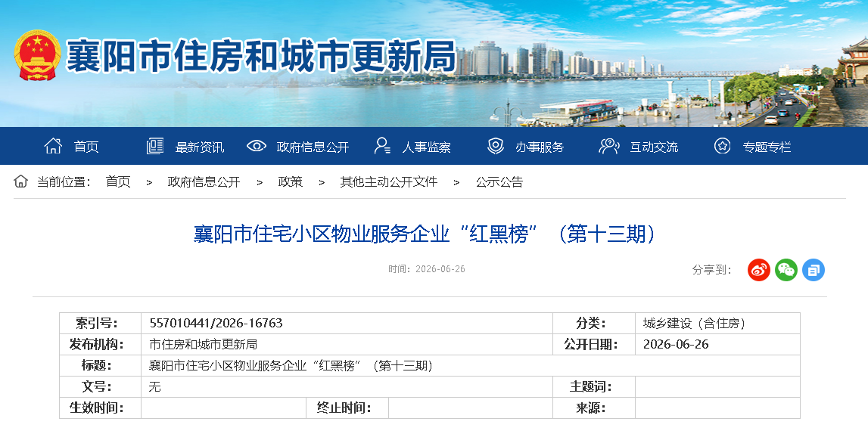Click the 公开日期 label cell
The width and height of the screenshot is (868, 434).
click(594, 345)
